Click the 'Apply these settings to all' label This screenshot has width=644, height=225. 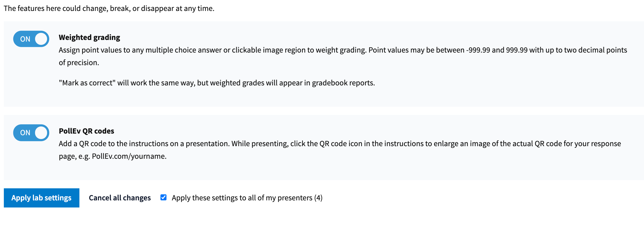coord(247,198)
